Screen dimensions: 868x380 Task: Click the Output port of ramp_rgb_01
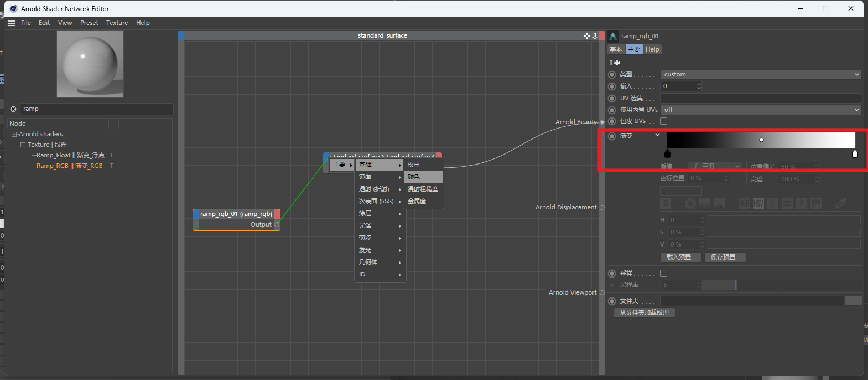277,224
